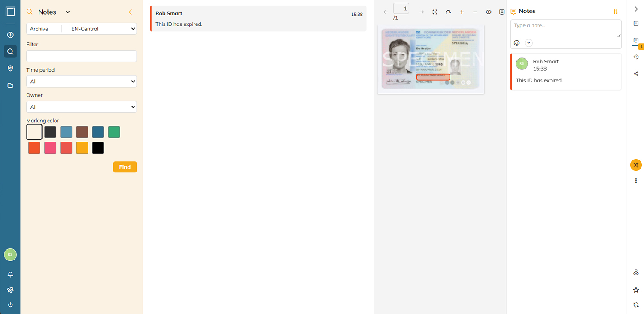This screenshot has width=644, height=314.
Task: Toggle the eye visibility icon in viewer toolbar
Action: 489,12
